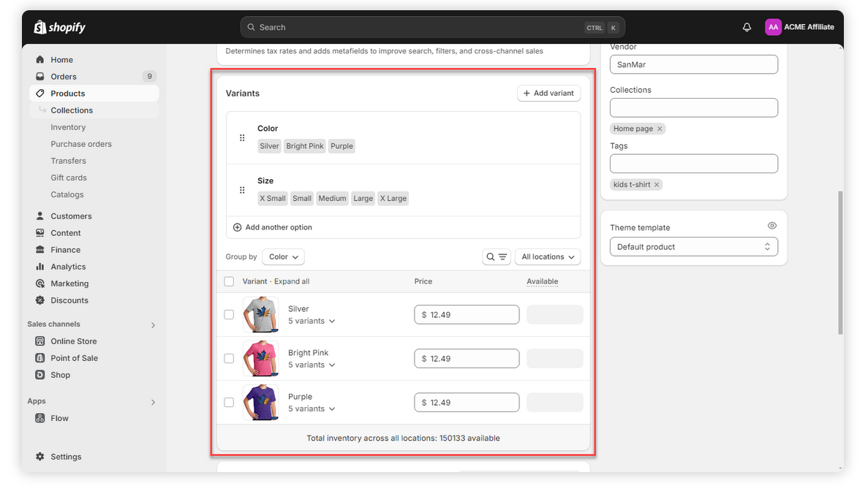The width and height of the screenshot is (868, 486).
Task: Tick the Bright Pink variant checkbox
Action: (229, 359)
